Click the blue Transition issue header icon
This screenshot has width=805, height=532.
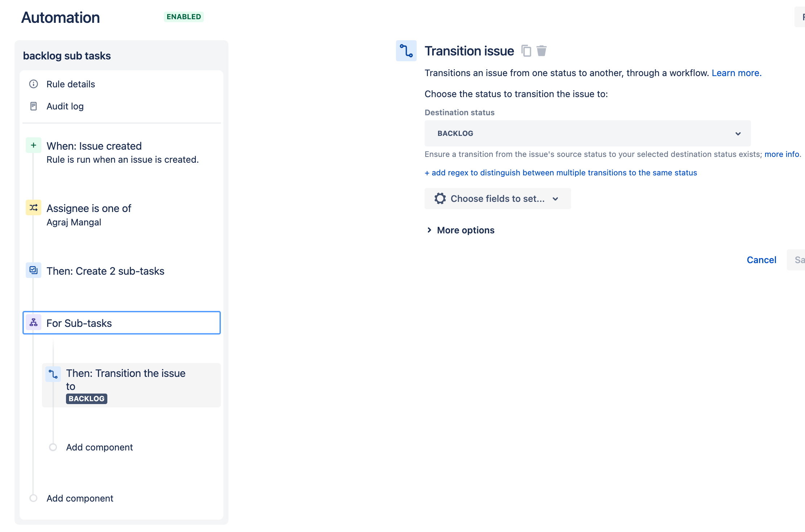pos(406,51)
